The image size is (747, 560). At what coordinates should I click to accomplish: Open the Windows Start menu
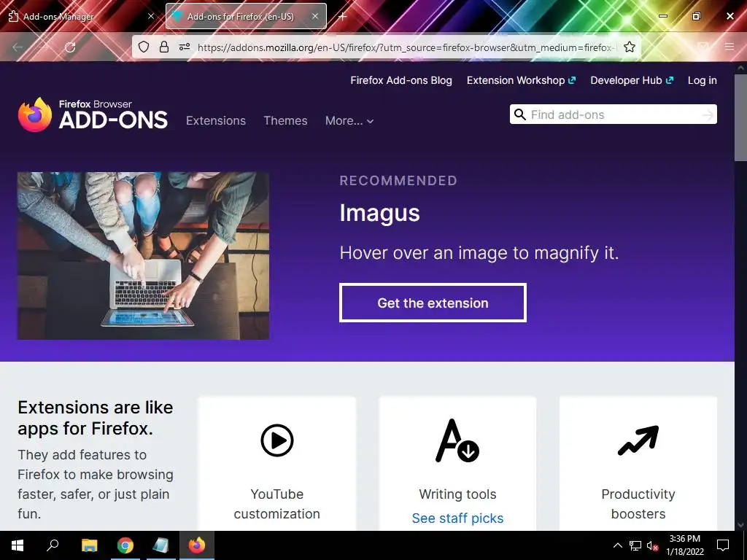(18, 545)
